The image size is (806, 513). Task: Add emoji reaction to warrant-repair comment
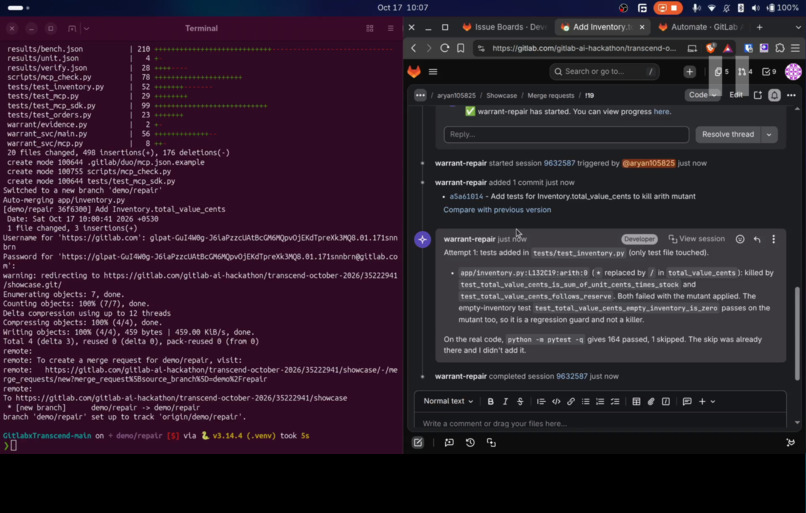(740, 239)
